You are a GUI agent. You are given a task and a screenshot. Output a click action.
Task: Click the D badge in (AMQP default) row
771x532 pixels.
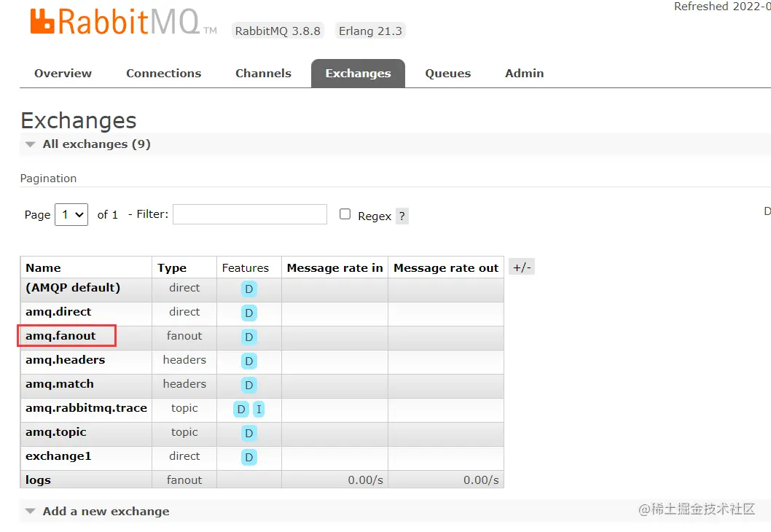(x=248, y=289)
